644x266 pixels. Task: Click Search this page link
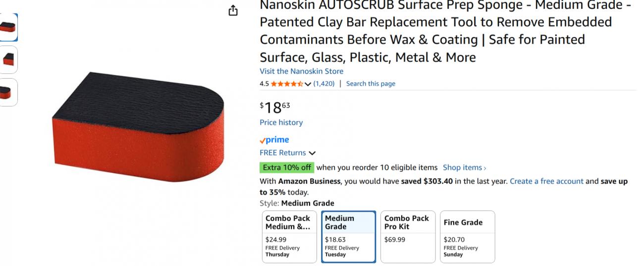(371, 84)
